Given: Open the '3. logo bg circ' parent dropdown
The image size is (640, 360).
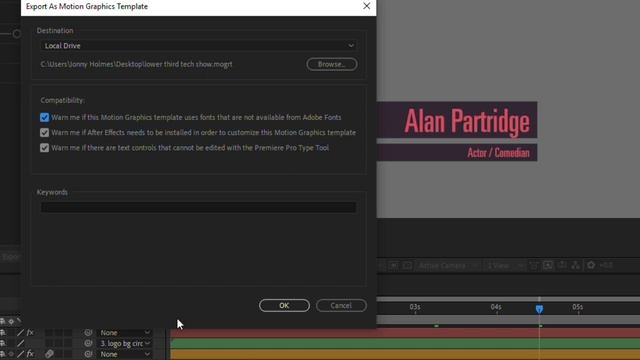Looking at the screenshot, I should click(x=124, y=343).
